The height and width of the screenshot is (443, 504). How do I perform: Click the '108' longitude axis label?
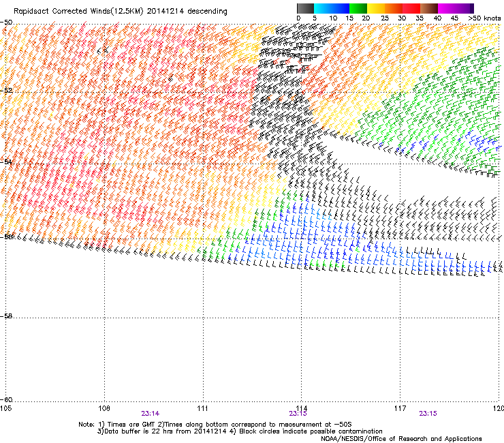104,408
